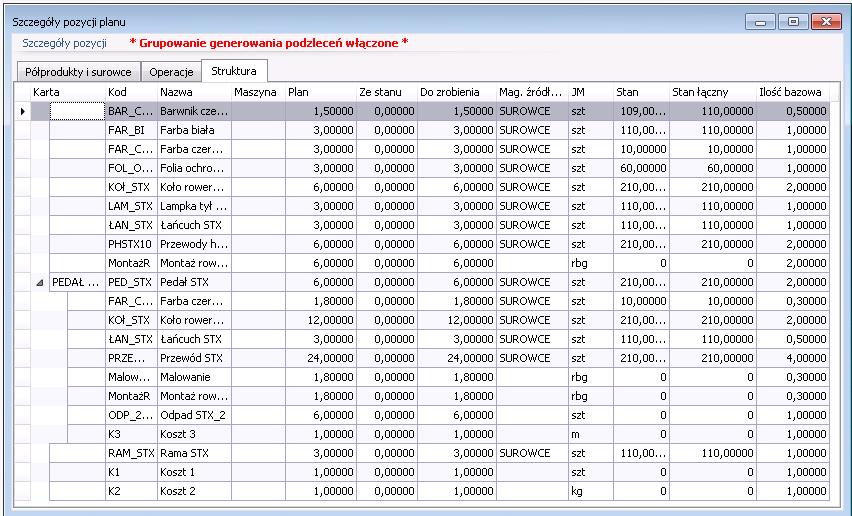The image size is (852, 516).
Task: Select the PRZE... code cell
Action: pos(131,358)
